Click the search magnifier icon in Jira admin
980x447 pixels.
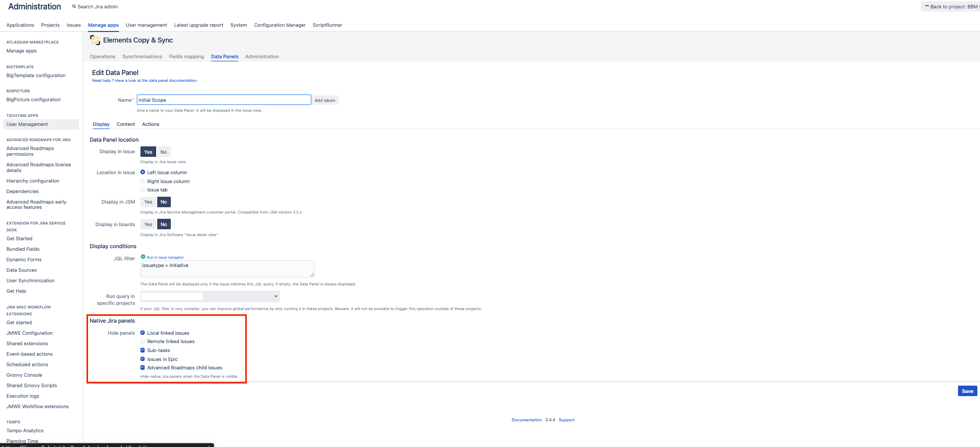pos(74,7)
